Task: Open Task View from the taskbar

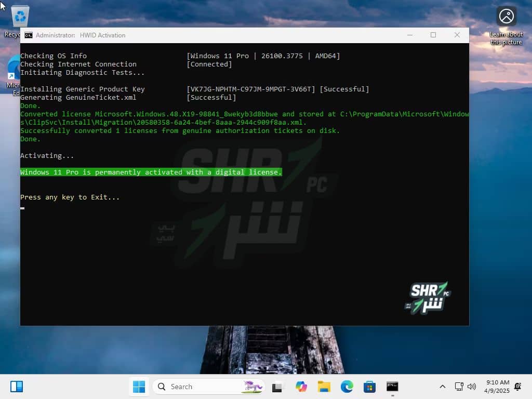Action: 277,387
